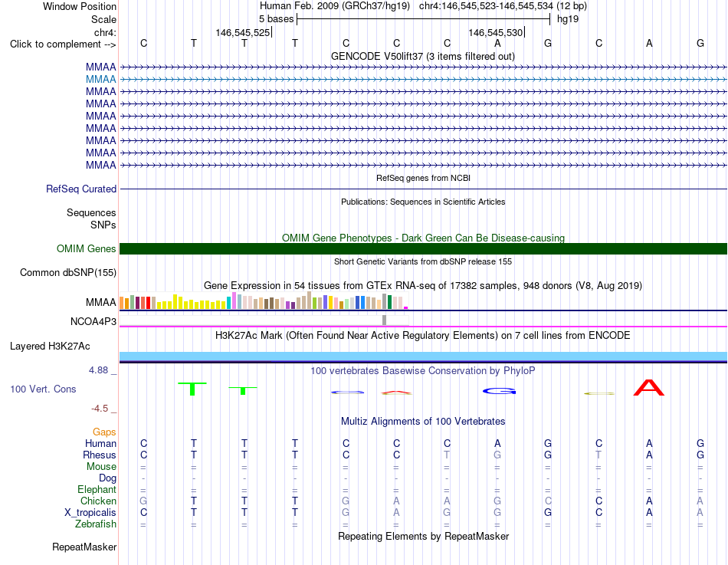The height and width of the screenshot is (565, 728).
Task: Click the -4.5 PhyloP lower scale value
Action: [100, 409]
